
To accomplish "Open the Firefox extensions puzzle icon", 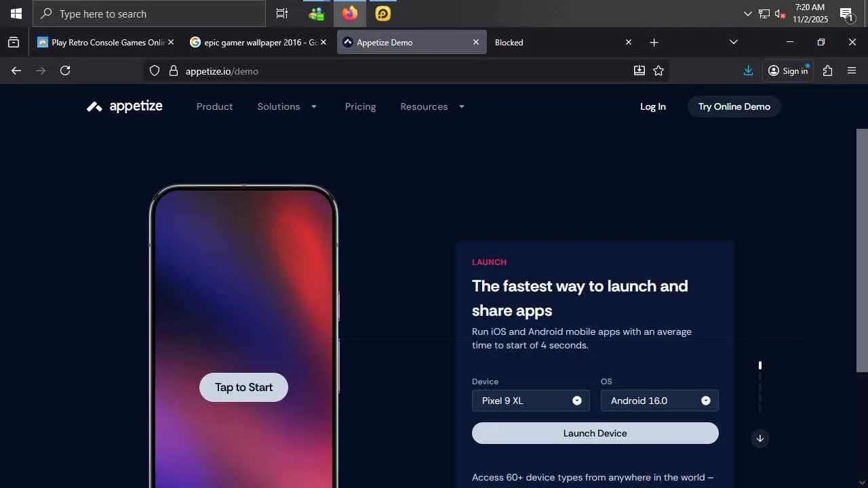I will coord(827,70).
